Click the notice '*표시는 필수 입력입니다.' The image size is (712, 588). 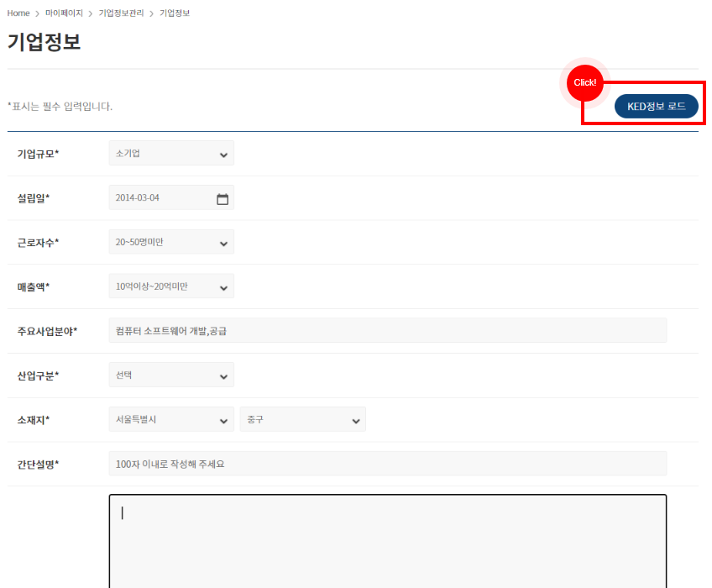pyautogui.click(x=60, y=107)
